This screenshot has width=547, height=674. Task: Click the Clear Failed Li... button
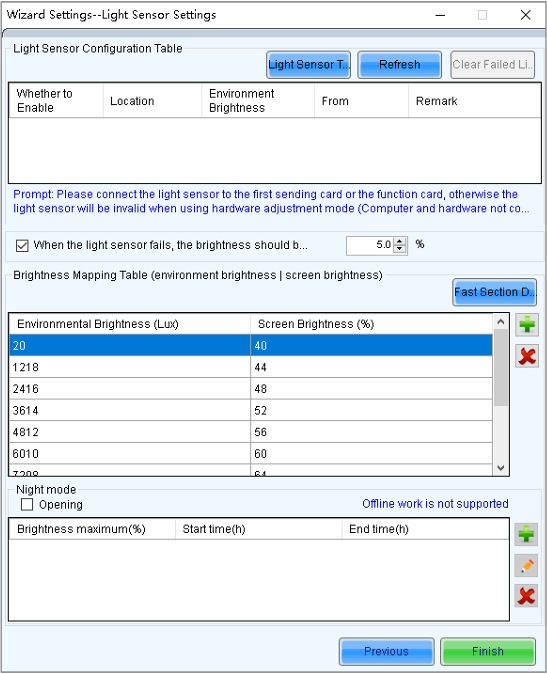[492, 64]
